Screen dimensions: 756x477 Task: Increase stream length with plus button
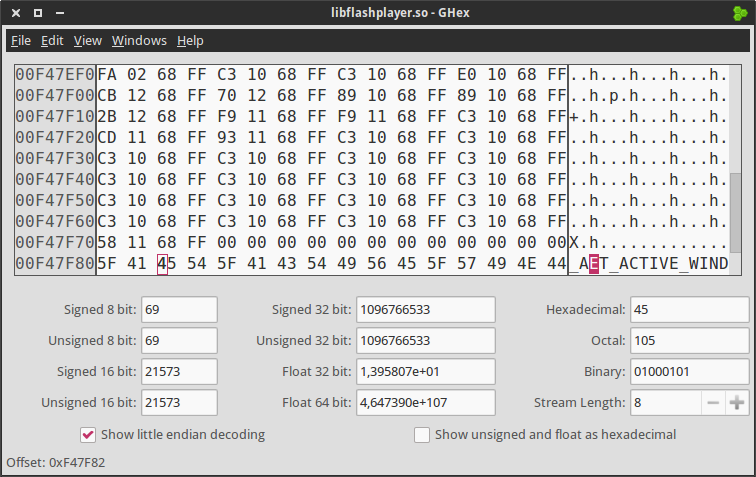737,402
